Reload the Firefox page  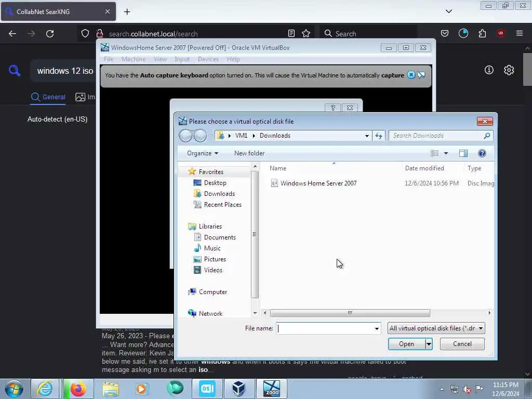pyautogui.click(x=50, y=34)
